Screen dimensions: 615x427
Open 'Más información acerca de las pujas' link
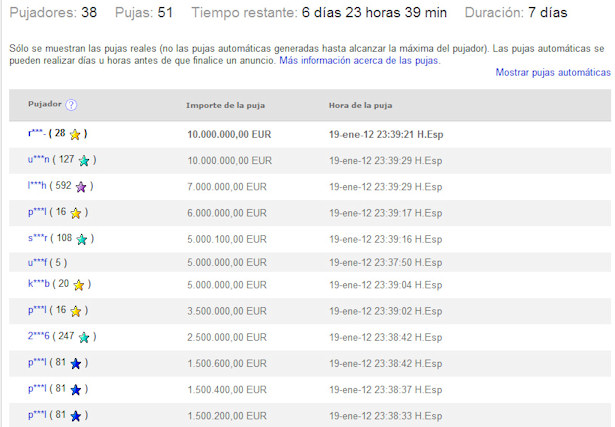tap(359, 61)
